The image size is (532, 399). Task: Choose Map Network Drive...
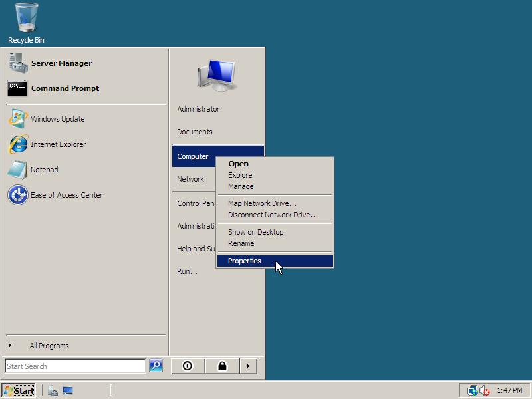275,203
